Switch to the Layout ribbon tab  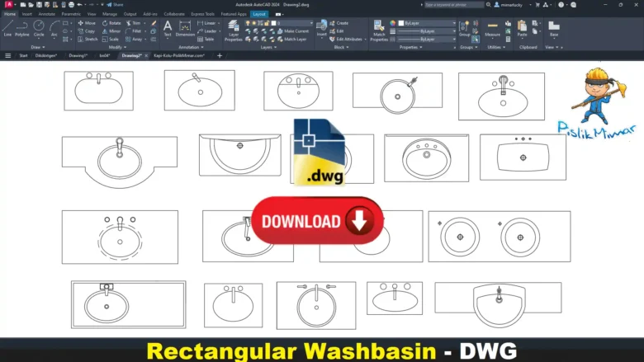(x=259, y=14)
